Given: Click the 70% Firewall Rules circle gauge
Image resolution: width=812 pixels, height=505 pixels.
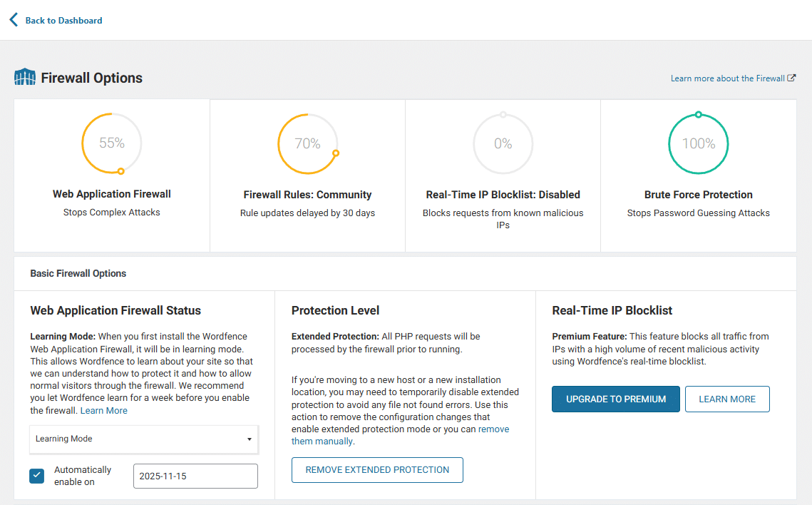Looking at the screenshot, I should coord(307,144).
